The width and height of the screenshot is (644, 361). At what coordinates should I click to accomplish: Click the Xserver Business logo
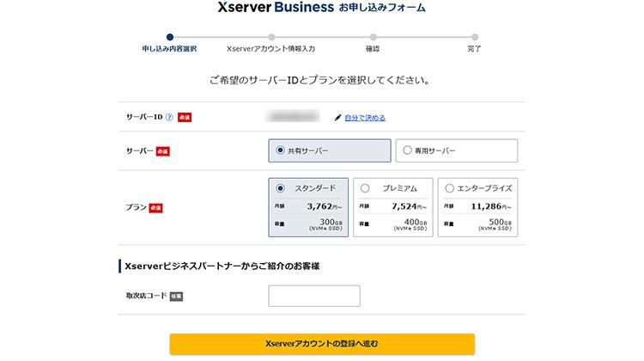pos(276,7)
